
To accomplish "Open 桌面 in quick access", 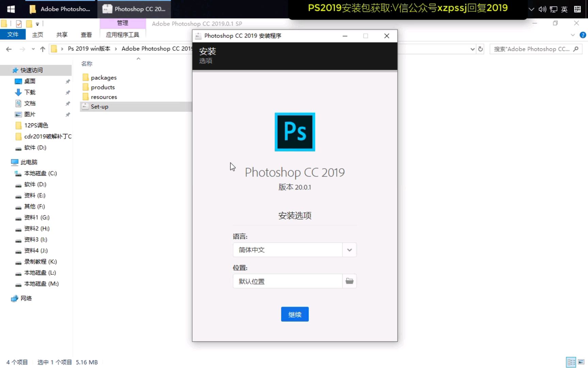I will (x=30, y=81).
